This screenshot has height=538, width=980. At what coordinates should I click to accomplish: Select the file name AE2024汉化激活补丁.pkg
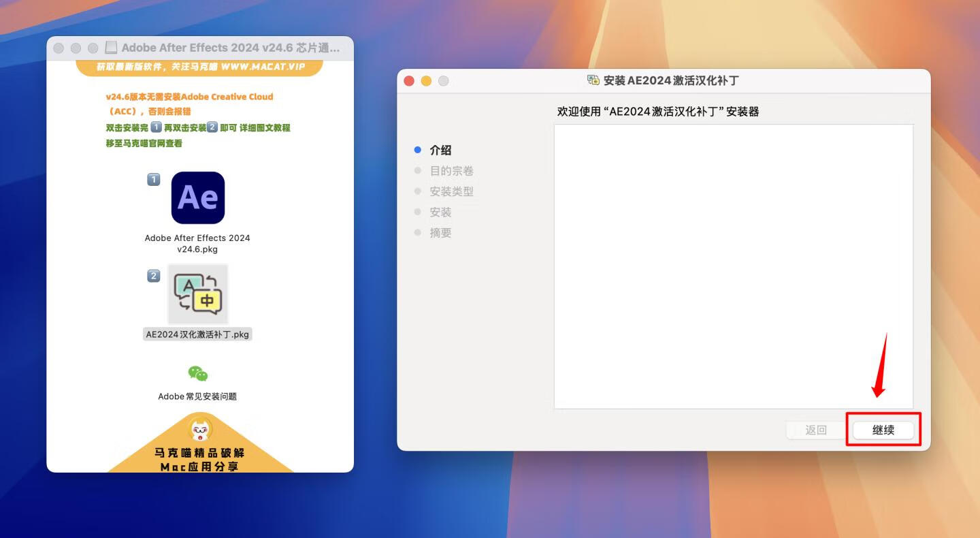[198, 334]
